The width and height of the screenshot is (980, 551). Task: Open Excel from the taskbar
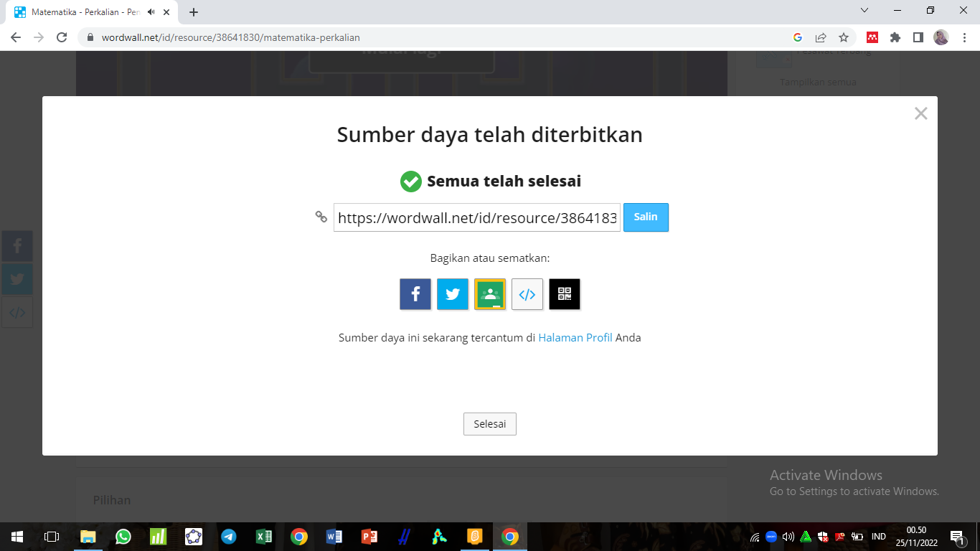click(263, 537)
